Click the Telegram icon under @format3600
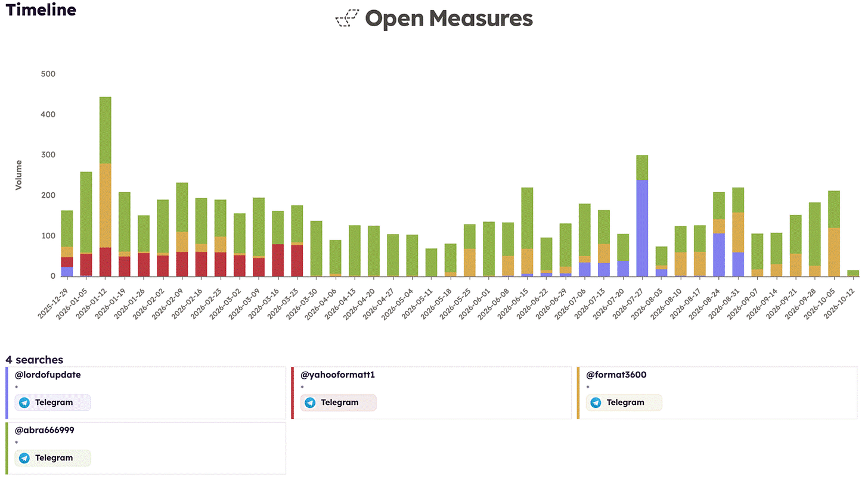The width and height of the screenshot is (868, 483). click(596, 403)
